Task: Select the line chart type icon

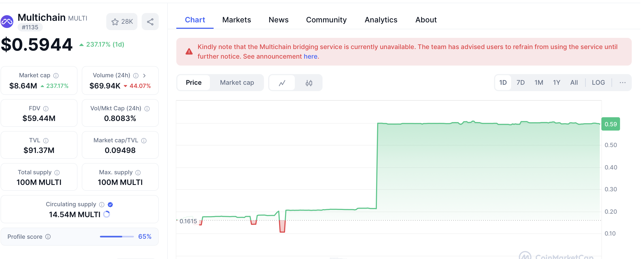Action: [282, 83]
